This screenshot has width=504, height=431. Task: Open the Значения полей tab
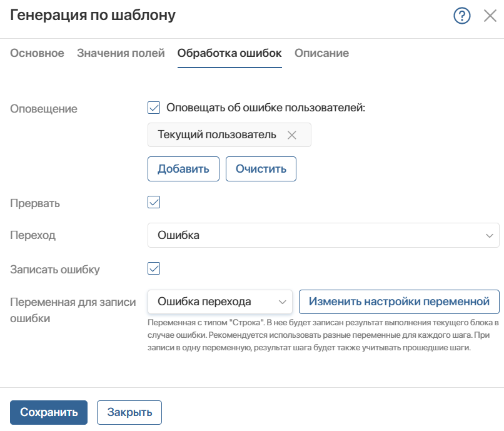121,53
